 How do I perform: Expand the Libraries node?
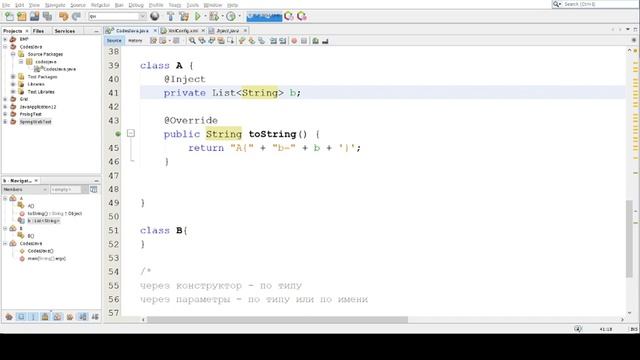pos(13,84)
